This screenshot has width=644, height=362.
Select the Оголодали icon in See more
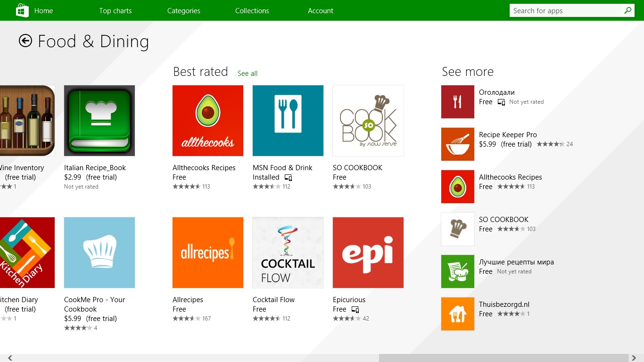pyautogui.click(x=458, y=102)
